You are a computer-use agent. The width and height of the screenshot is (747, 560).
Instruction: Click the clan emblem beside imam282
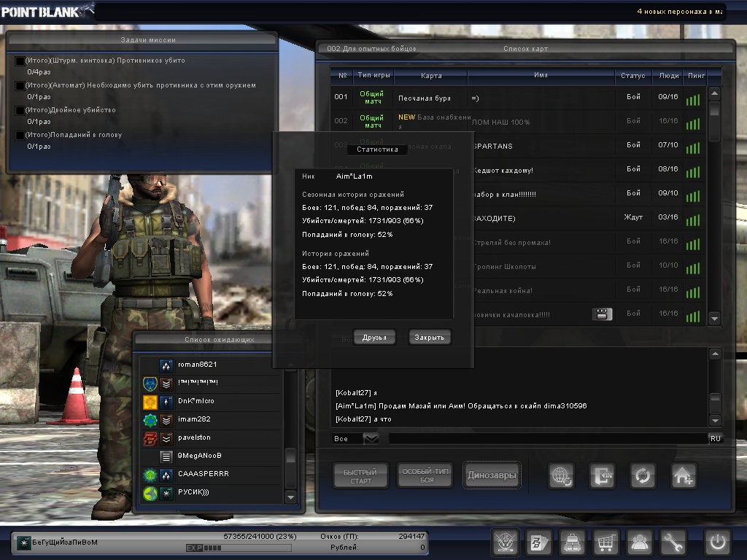(x=150, y=421)
